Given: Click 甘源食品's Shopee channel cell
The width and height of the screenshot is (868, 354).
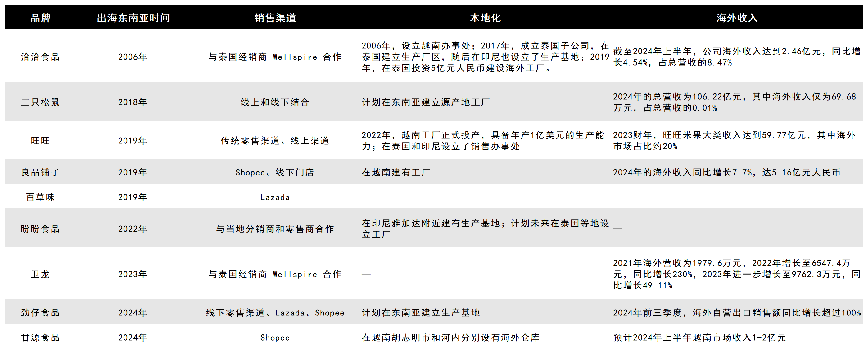Looking at the screenshot, I should click(x=275, y=338).
